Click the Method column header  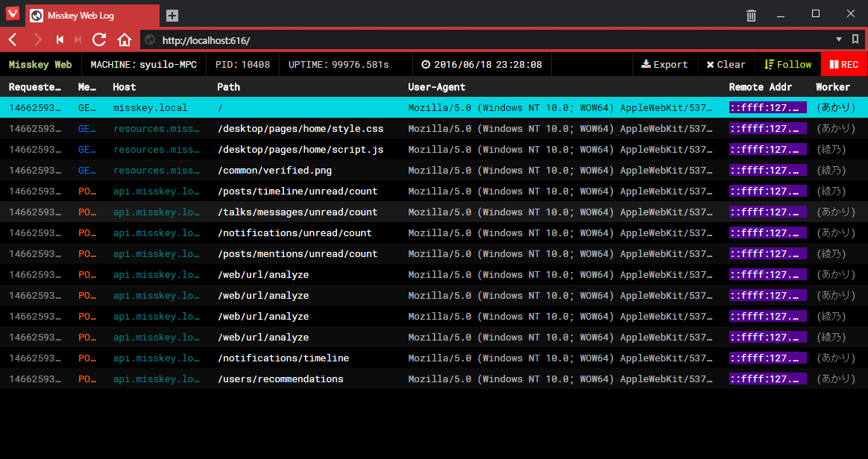coord(87,87)
